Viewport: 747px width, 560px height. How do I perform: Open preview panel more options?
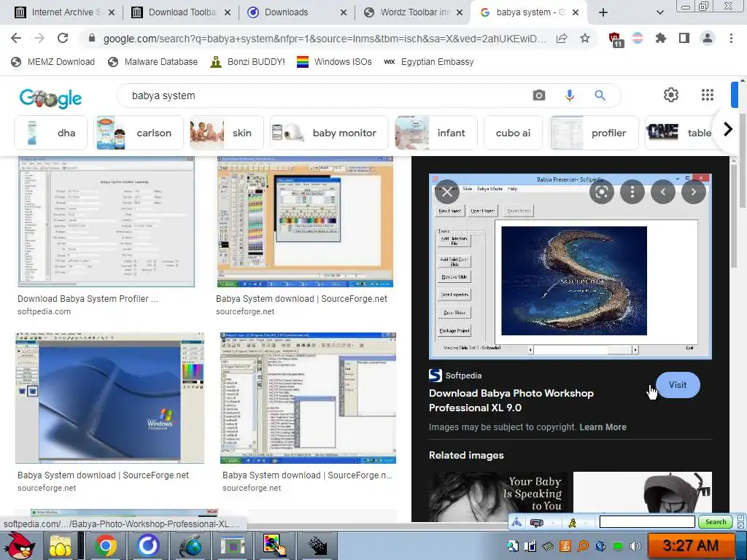click(632, 192)
